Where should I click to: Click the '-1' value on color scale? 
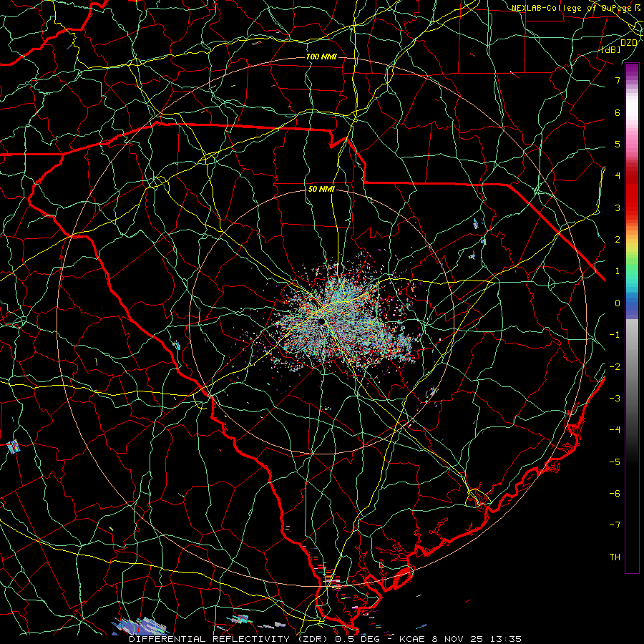click(615, 335)
